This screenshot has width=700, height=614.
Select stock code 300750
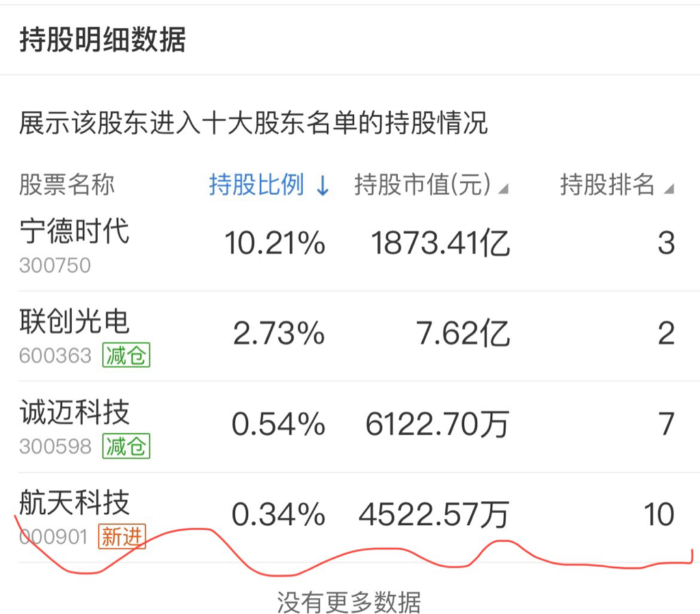click(55, 265)
